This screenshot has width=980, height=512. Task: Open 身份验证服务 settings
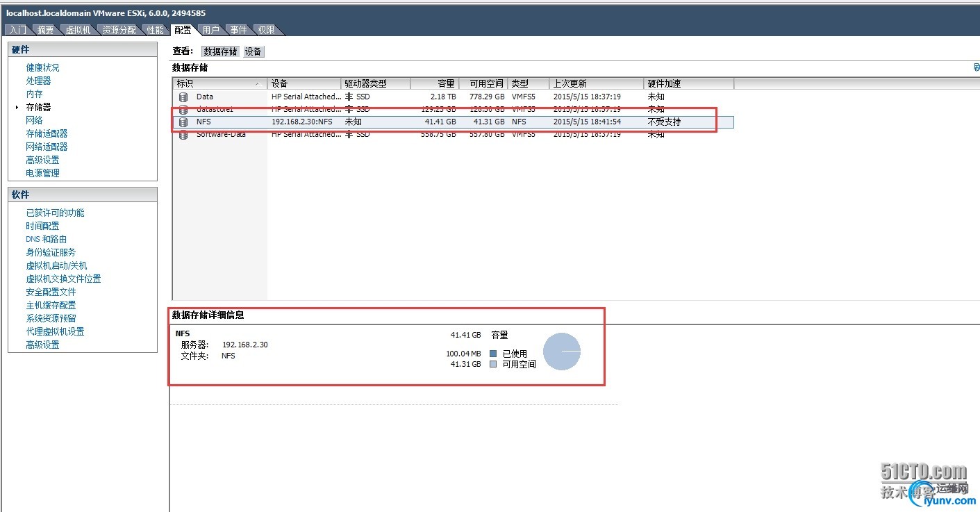coord(51,252)
